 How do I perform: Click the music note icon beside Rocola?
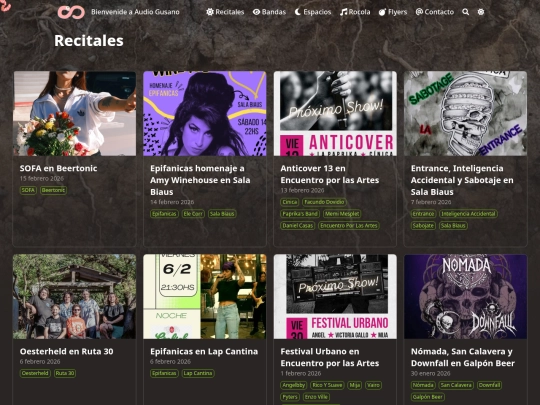click(343, 12)
